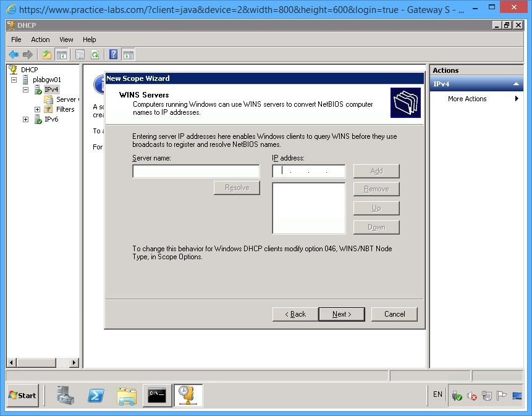Open the Action menu
Screen dimensions: 532x416
(40, 39)
